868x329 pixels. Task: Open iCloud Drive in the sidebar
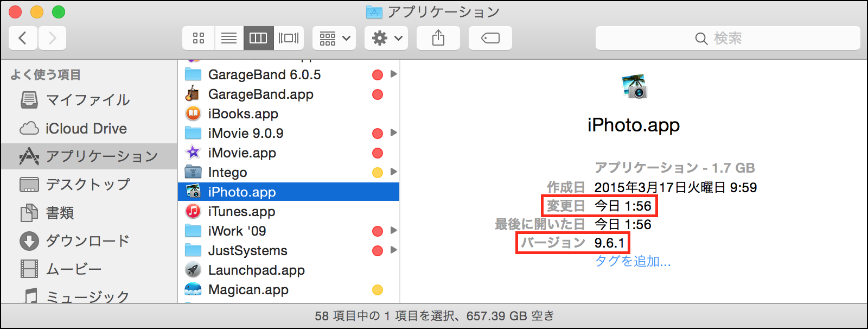pos(89,129)
